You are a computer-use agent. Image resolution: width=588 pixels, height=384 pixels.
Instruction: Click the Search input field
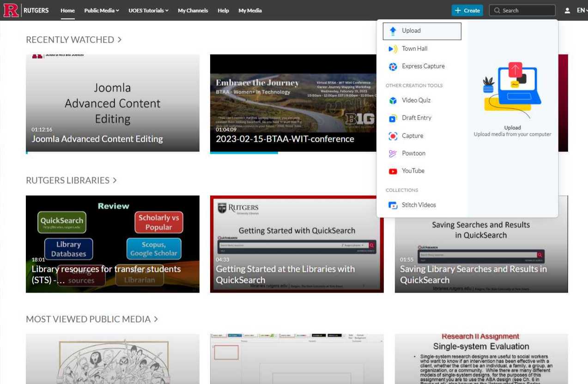click(522, 11)
